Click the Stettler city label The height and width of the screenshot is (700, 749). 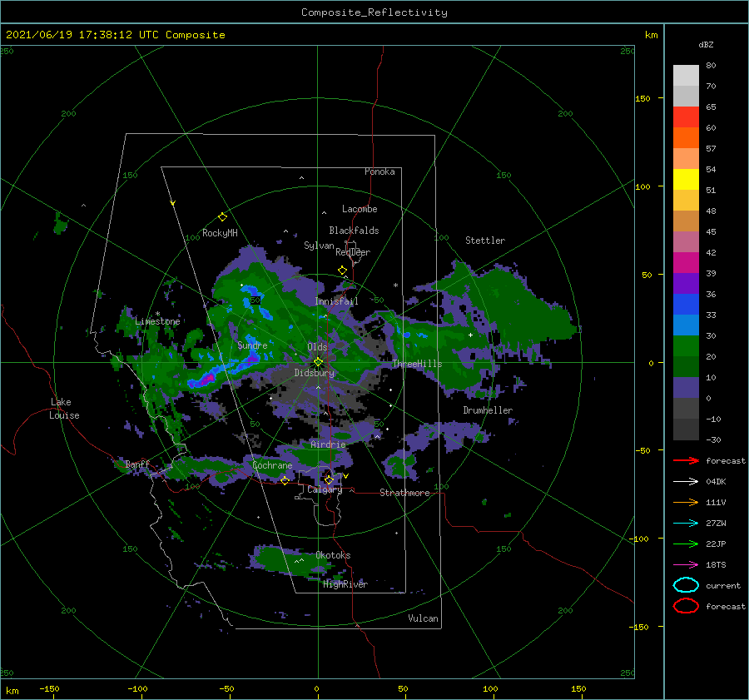pyautogui.click(x=485, y=241)
